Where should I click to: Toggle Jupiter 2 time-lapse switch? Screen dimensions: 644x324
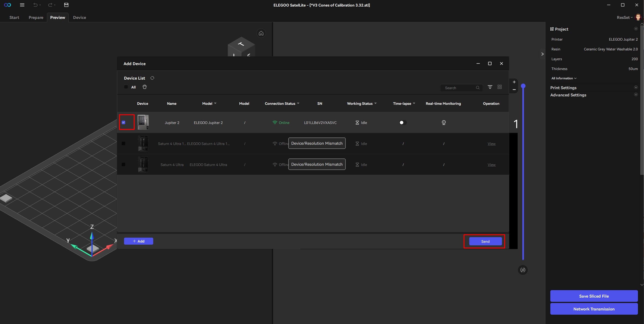(x=403, y=123)
